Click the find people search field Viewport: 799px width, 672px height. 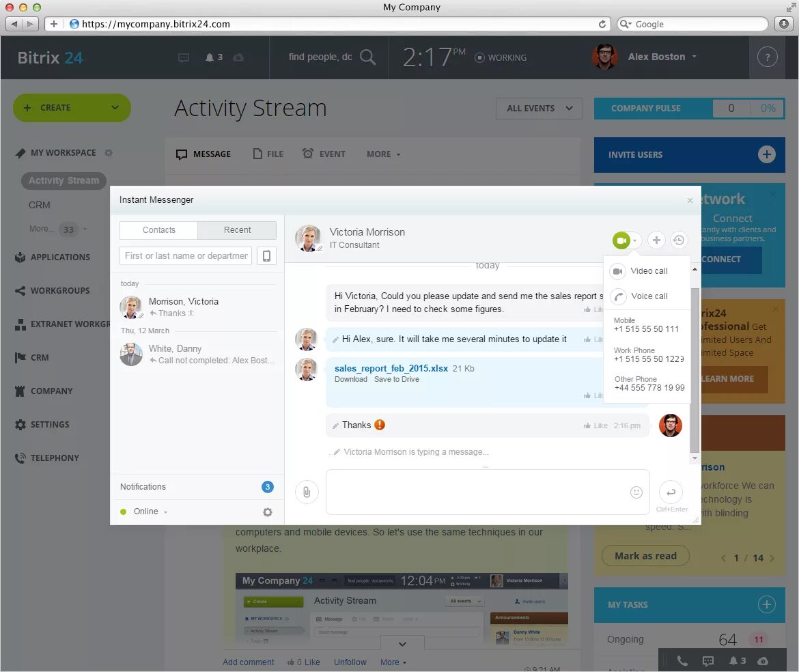(320, 57)
